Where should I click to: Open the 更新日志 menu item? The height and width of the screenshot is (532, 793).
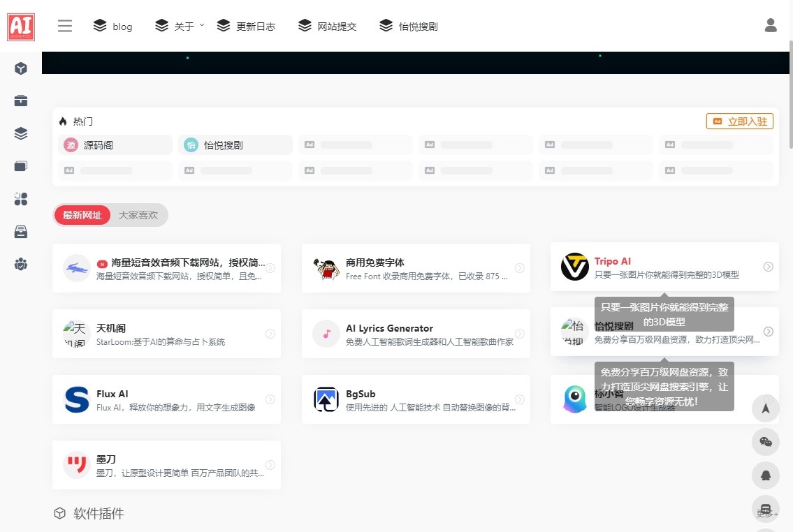click(246, 26)
